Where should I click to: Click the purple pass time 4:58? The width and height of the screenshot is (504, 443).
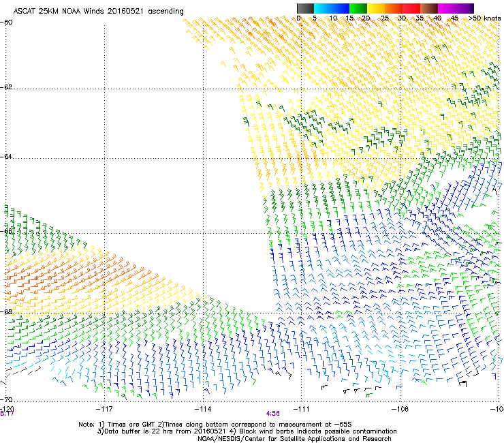(x=272, y=414)
